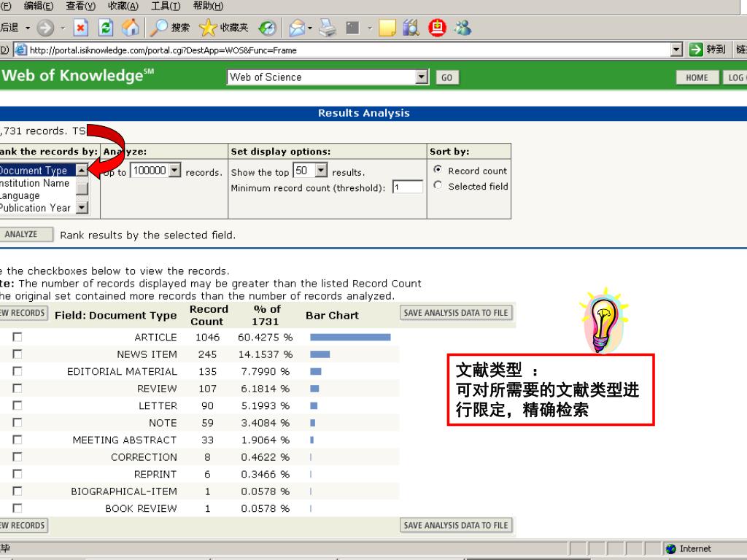Select Institution Name in rank list
Viewport: 747px width, 560px height.
(37, 183)
